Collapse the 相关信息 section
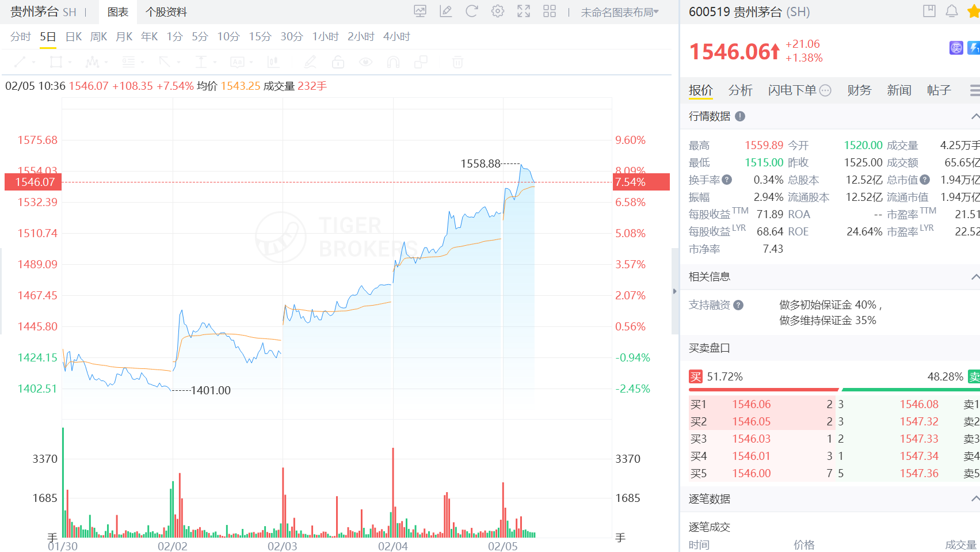 tap(974, 276)
